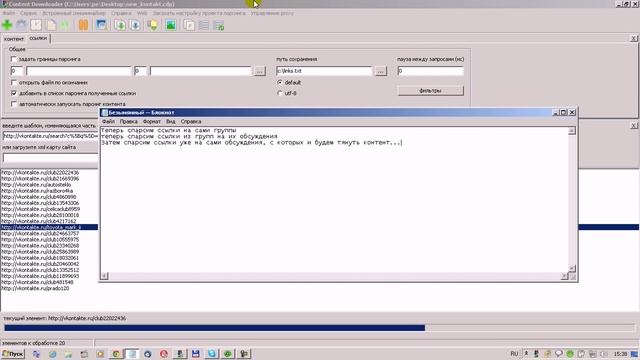Open Notepad's Вид menu
Screen dimensions: 640x360
point(171,122)
